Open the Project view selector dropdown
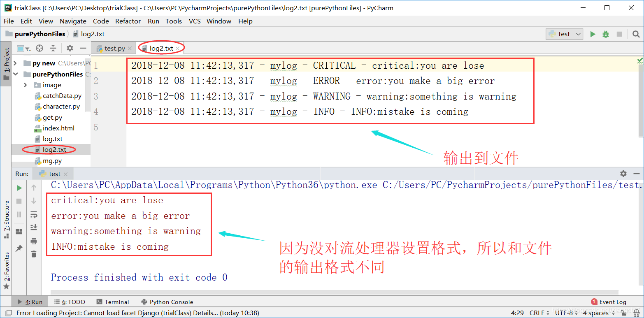Image resolution: width=644 pixels, height=318 pixels. pyautogui.click(x=24, y=48)
